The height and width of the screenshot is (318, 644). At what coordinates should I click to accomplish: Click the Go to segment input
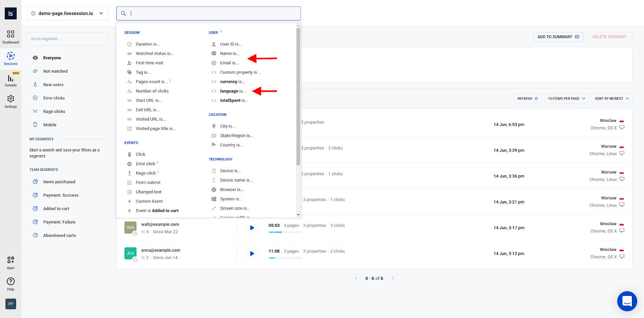click(68, 39)
